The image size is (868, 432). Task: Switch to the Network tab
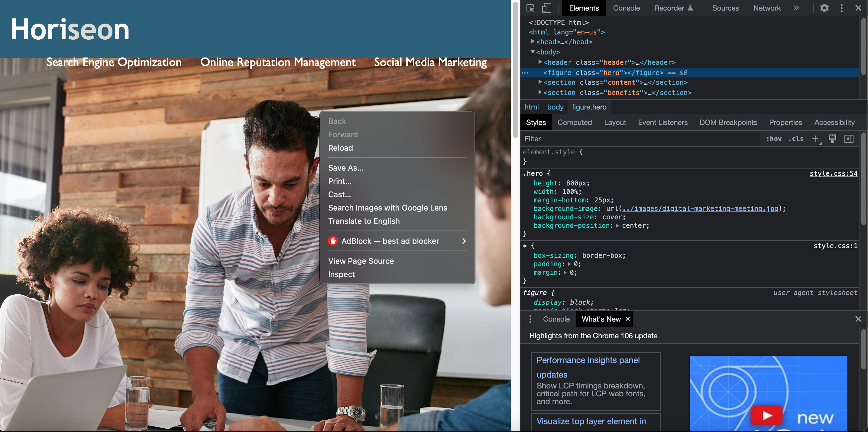point(766,8)
